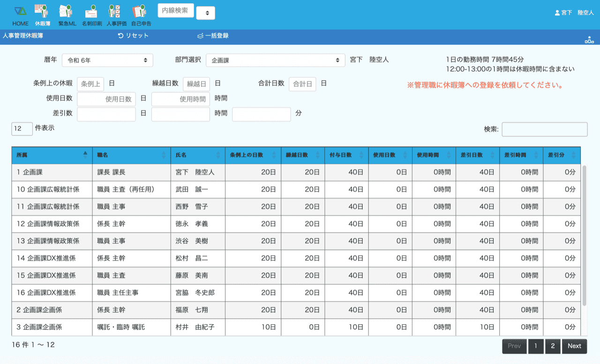This screenshot has width=600, height=364.
Task: Click the HOME icon in top navigation
Action: click(x=20, y=11)
